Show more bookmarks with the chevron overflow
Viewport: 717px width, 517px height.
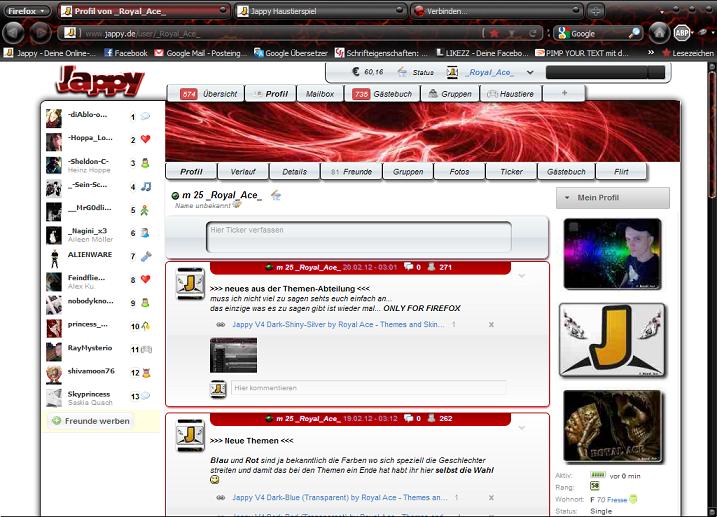coord(651,53)
